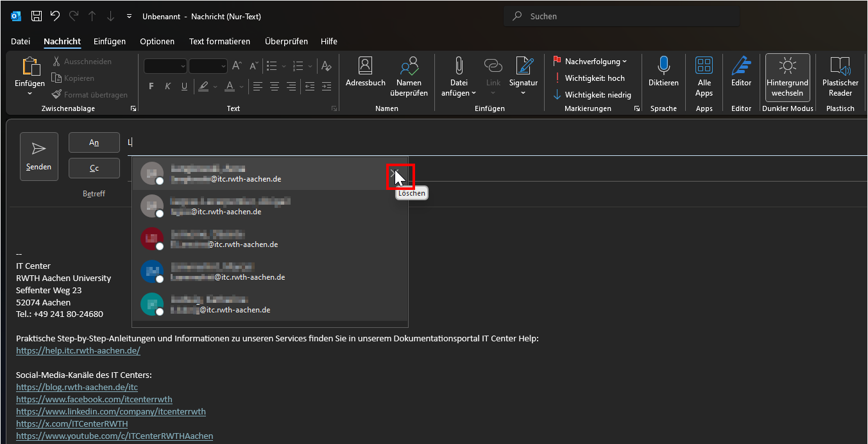
Task: Open the Text formatieren tab
Action: (219, 42)
